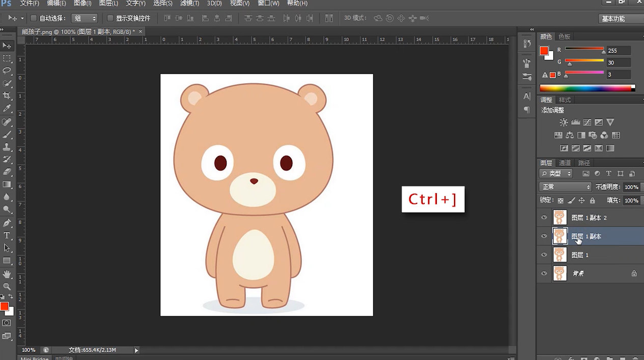
Task: Click the 填充 value field
Action: coord(631,200)
